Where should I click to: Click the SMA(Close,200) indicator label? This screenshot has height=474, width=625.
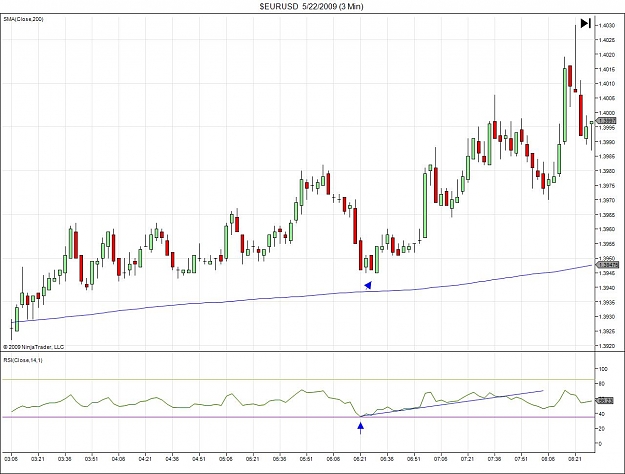point(23,19)
